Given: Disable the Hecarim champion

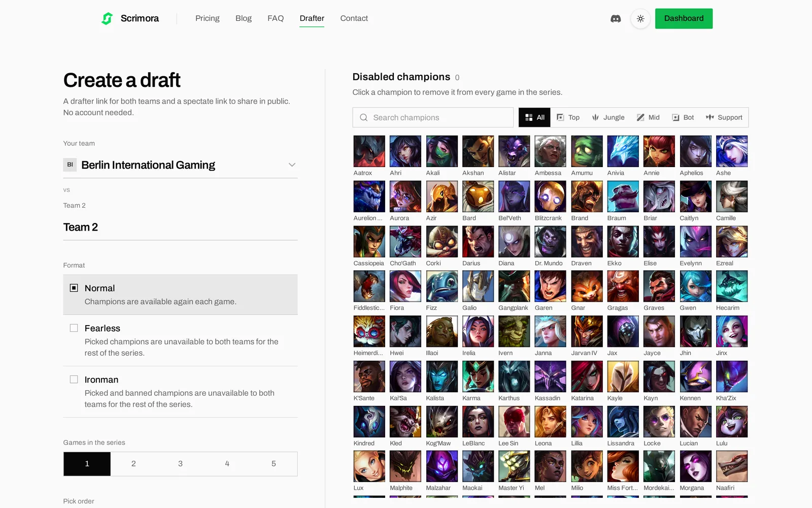Looking at the screenshot, I should pyautogui.click(x=732, y=287).
